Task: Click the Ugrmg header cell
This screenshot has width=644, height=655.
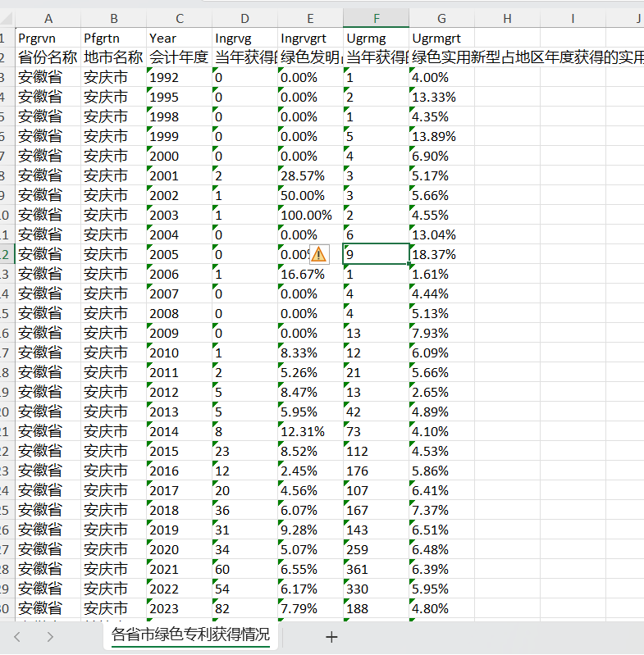Action: 376,38
